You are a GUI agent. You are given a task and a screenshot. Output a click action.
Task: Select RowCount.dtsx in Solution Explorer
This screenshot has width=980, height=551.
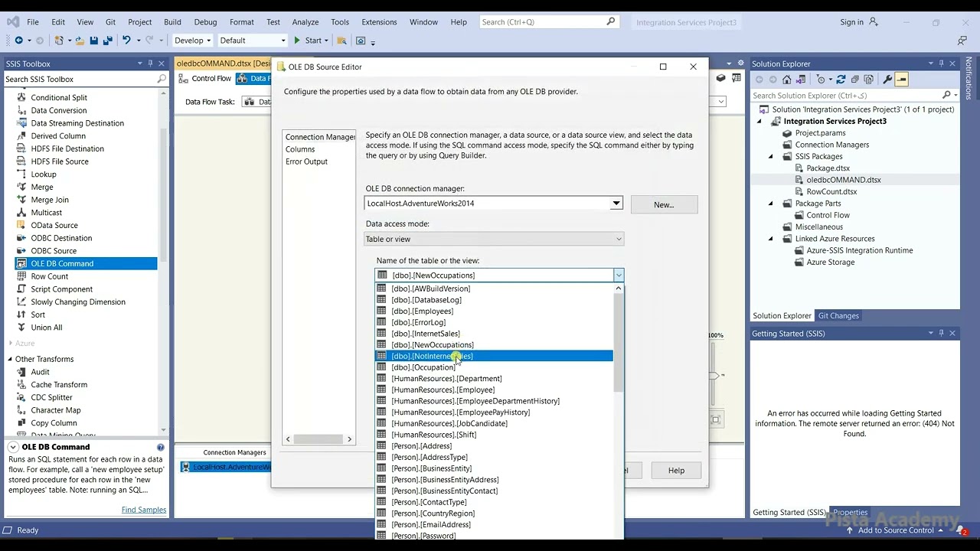pos(831,191)
